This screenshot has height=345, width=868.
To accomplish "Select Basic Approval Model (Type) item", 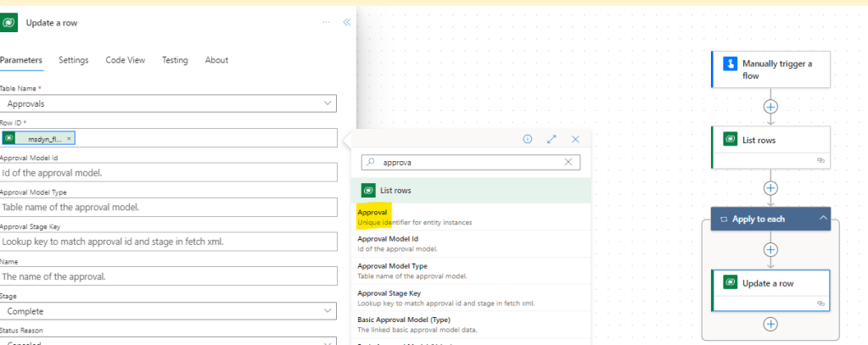I will [x=471, y=325].
